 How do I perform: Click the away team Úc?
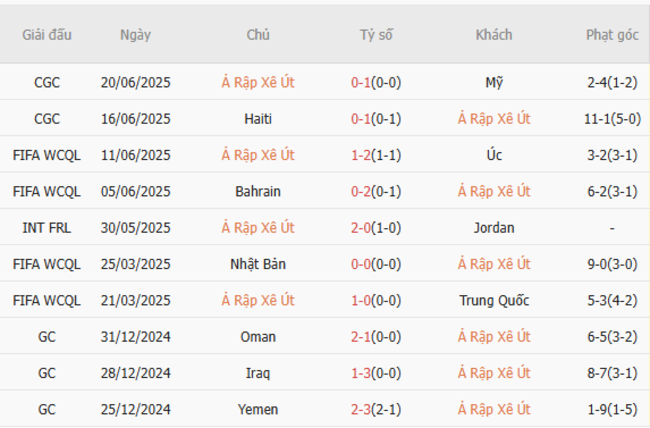[494, 155]
